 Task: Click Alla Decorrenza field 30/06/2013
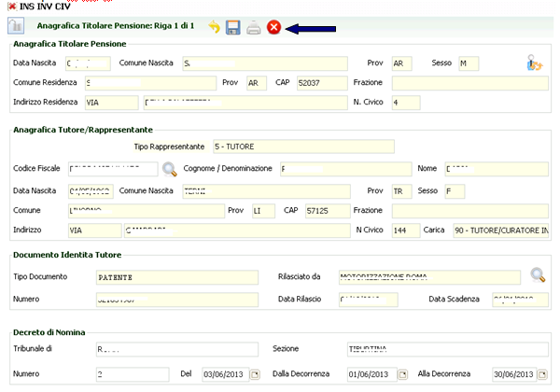(x=514, y=374)
